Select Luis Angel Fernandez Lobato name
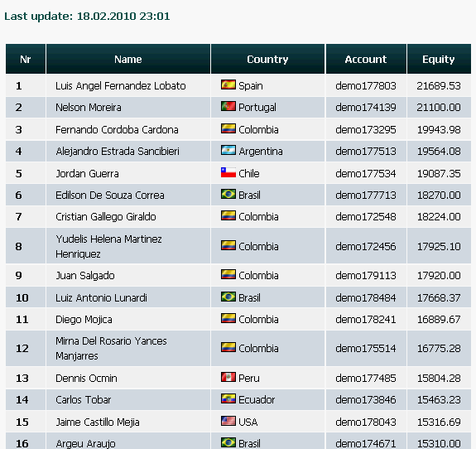476x449 pixels. click(x=121, y=86)
